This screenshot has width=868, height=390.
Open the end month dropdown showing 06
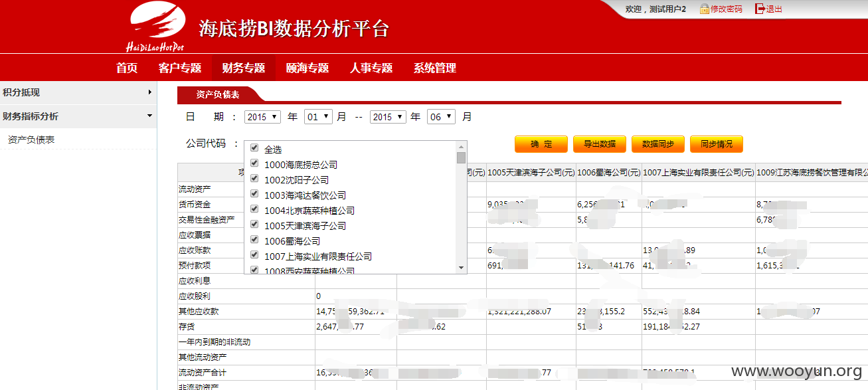(441, 116)
